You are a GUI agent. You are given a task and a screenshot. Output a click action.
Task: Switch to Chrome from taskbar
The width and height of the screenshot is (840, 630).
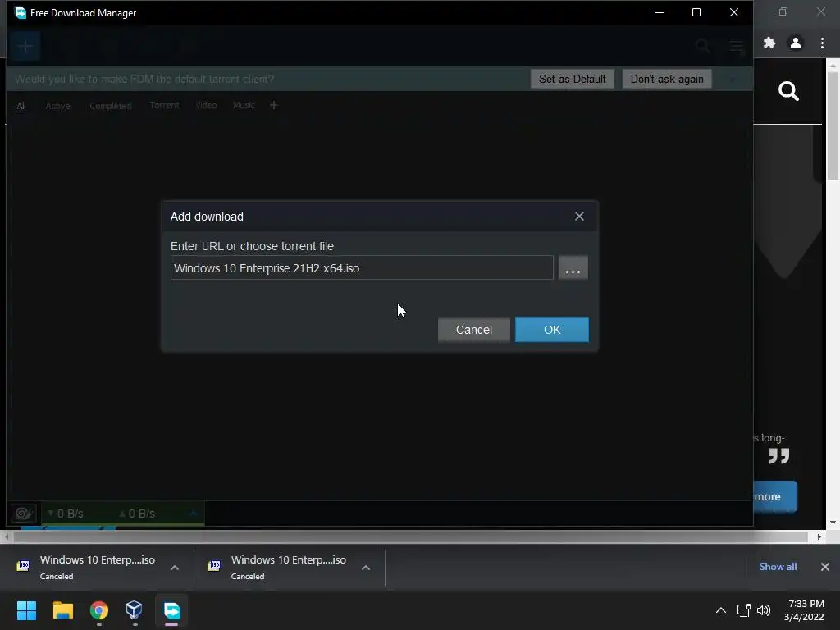click(98, 610)
